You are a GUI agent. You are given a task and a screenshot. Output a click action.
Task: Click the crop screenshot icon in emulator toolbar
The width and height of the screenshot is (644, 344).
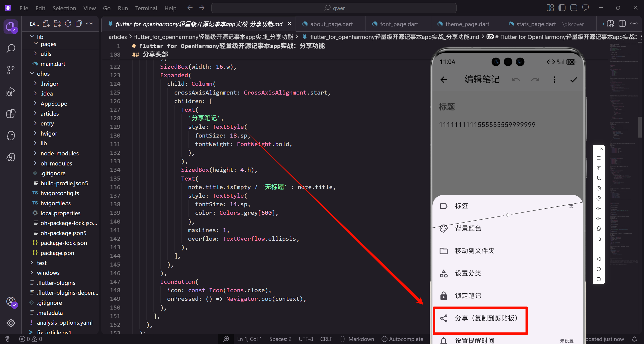pyautogui.click(x=599, y=178)
